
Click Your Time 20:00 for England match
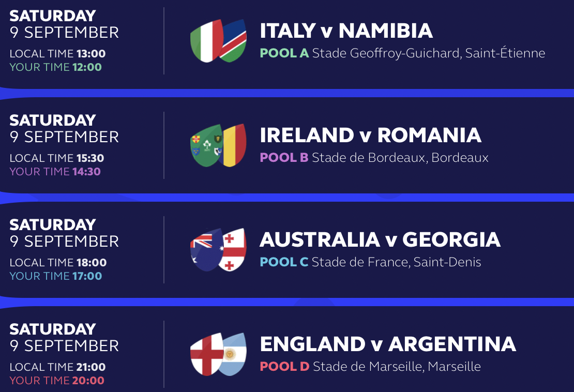pos(57,380)
